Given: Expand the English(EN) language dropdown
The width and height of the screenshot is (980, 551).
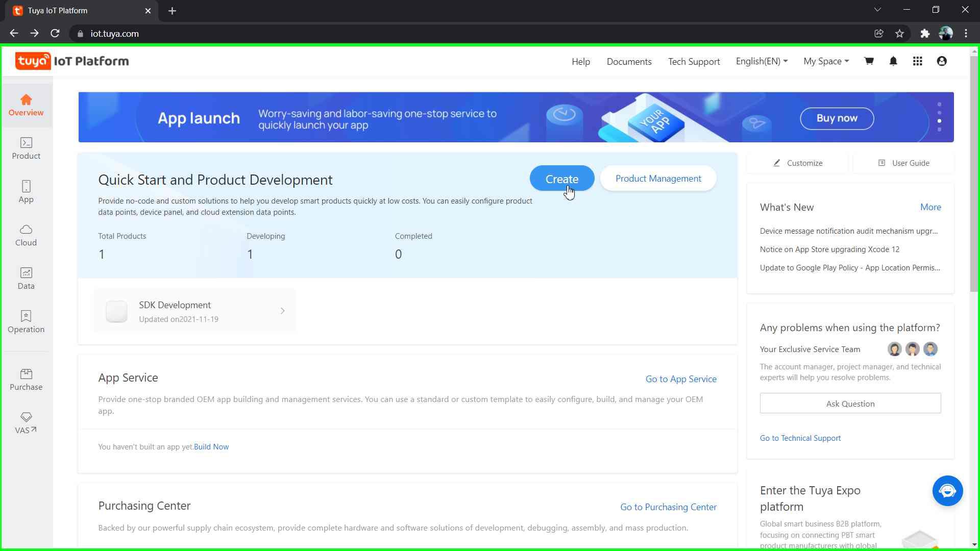Looking at the screenshot, I should click(762, 61).
